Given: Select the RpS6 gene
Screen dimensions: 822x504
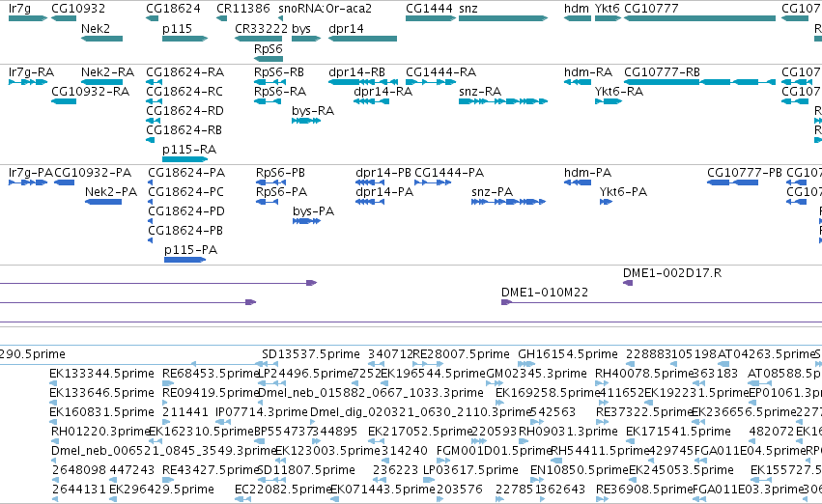Looking at the screenshot, I should 269,59.
